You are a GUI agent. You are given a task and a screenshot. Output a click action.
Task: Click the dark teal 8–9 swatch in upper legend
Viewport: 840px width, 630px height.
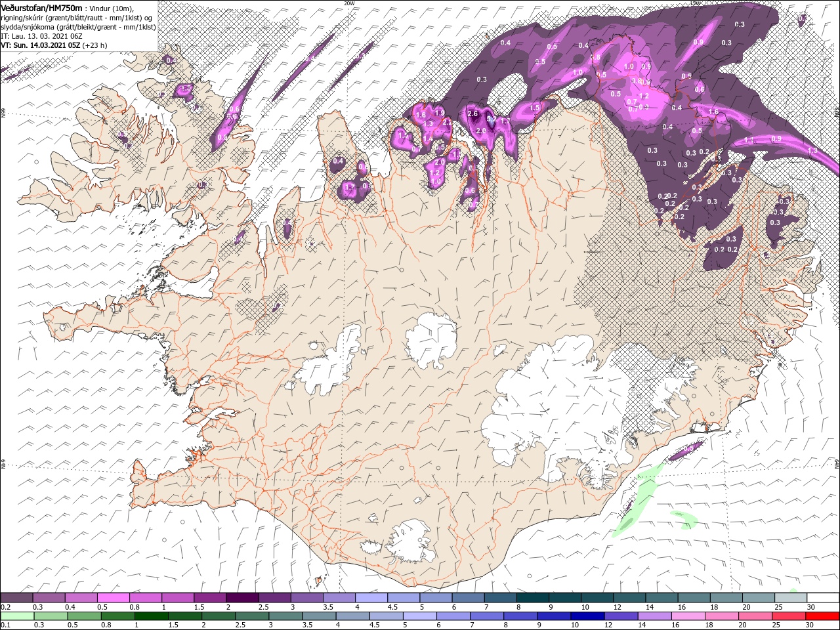pos(533,598)
